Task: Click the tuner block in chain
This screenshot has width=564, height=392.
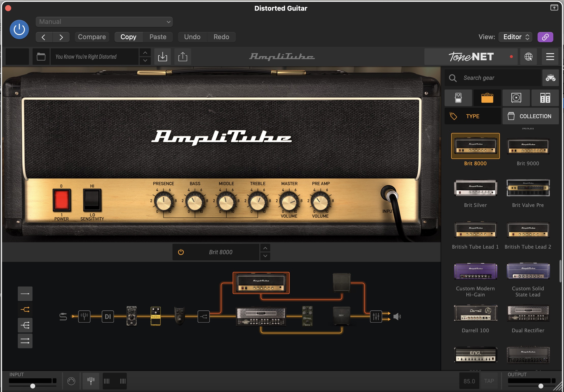Action: coord(84,316)
